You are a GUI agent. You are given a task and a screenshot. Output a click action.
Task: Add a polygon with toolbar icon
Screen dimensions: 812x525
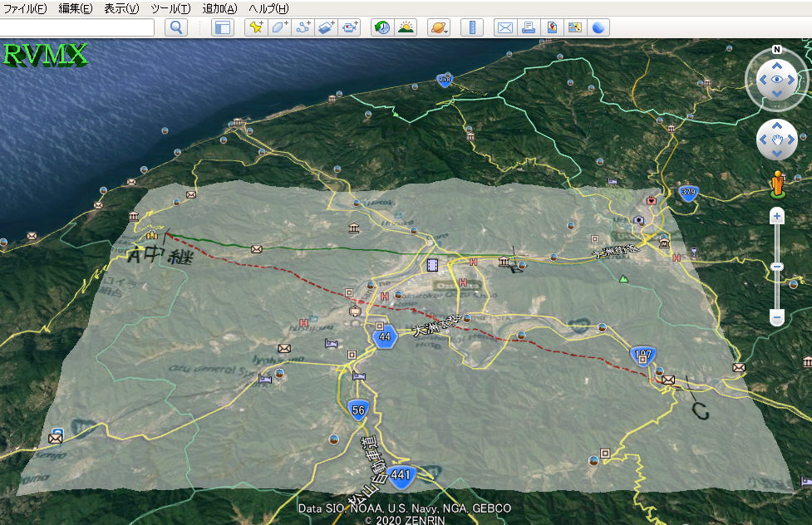click(279, 27)
